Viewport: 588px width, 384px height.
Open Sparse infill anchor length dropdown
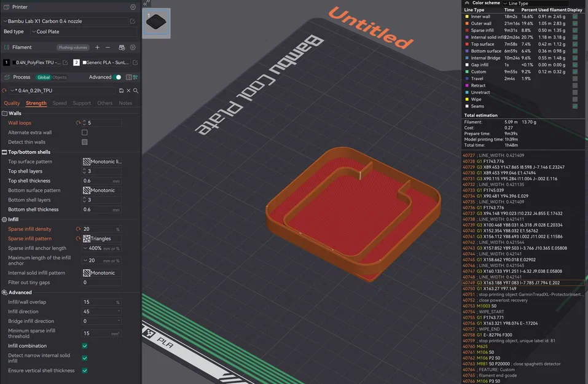point(101,249)
